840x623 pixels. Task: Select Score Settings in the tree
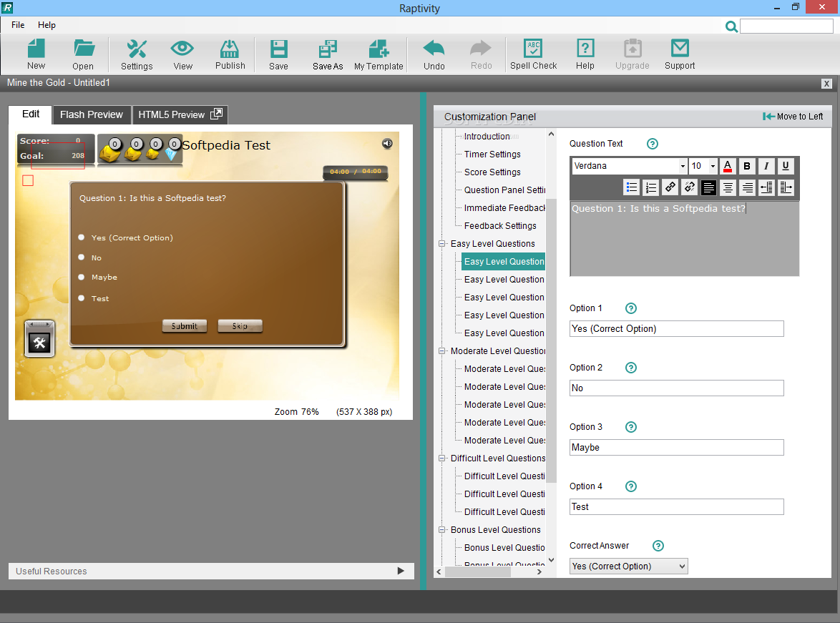point(492,172)
